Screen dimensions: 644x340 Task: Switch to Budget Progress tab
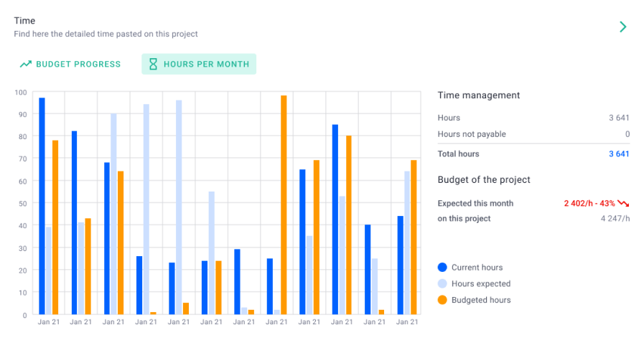[70, 64]
